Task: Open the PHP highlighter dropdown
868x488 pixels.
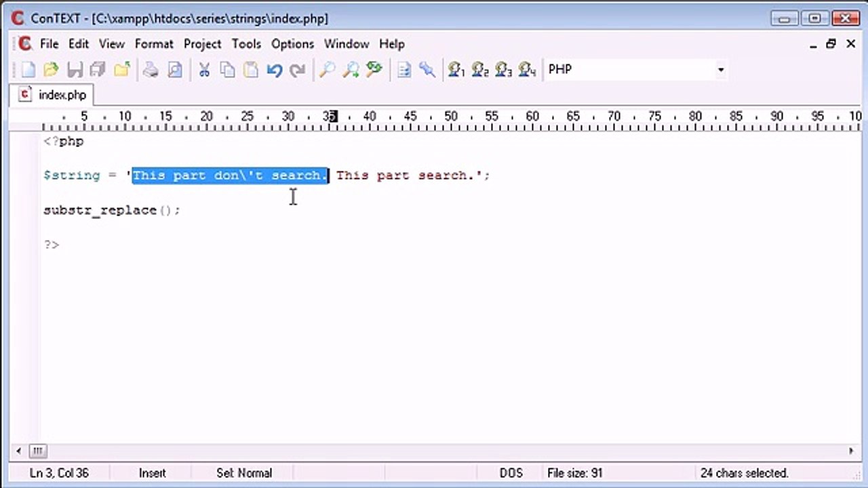Action: point(721,69)
